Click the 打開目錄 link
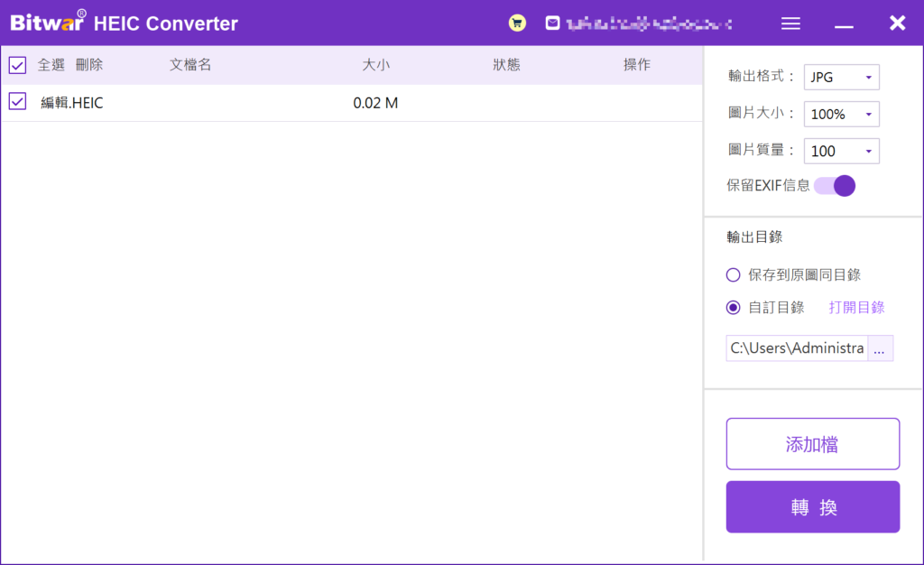The height and width of the screenshot is (565, 924). click(x=856, y=308)
